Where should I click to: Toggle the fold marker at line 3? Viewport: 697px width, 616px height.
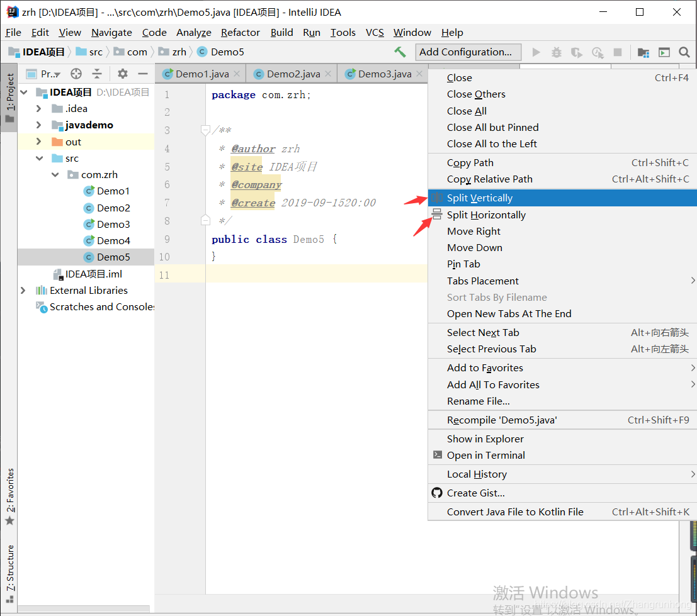(205, 130)
